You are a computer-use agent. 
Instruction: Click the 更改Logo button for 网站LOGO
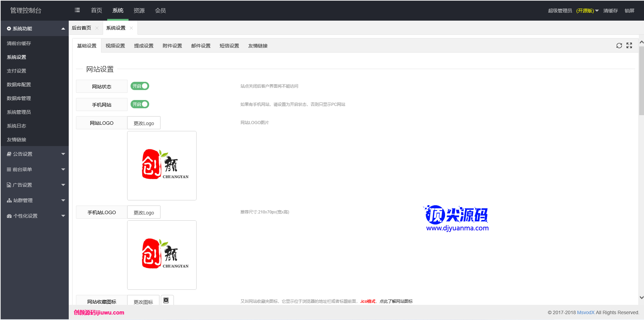point(144,123)
